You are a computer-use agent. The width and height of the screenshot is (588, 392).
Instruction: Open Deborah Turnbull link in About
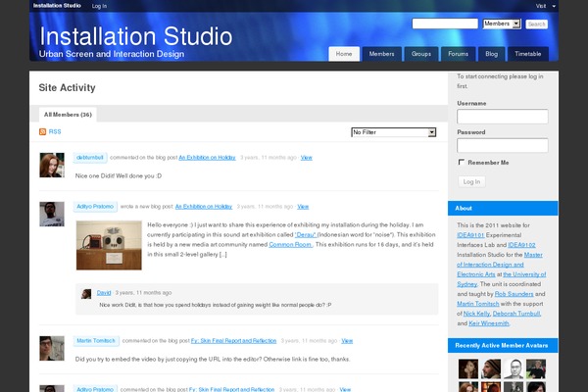[x=516, y=314]
